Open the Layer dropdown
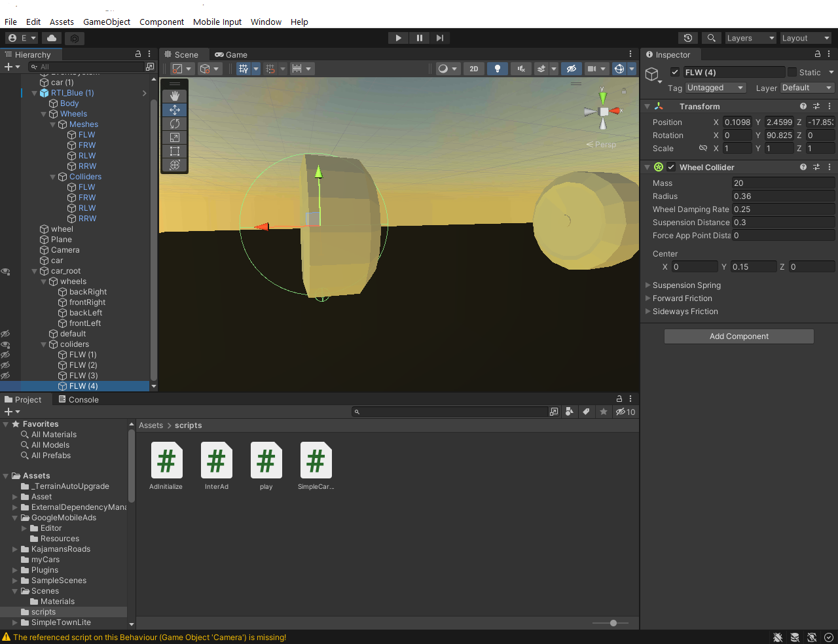Screen dimensions: 838x644 807,88
